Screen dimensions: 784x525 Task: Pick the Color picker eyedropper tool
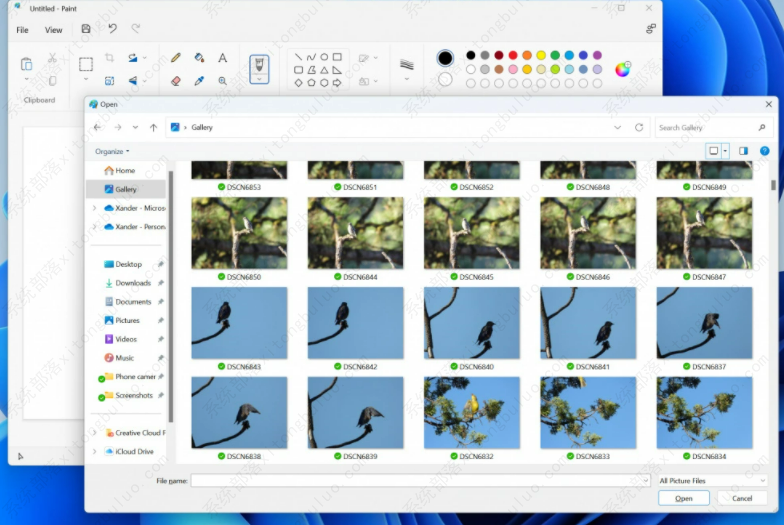(x=199, y=80)
